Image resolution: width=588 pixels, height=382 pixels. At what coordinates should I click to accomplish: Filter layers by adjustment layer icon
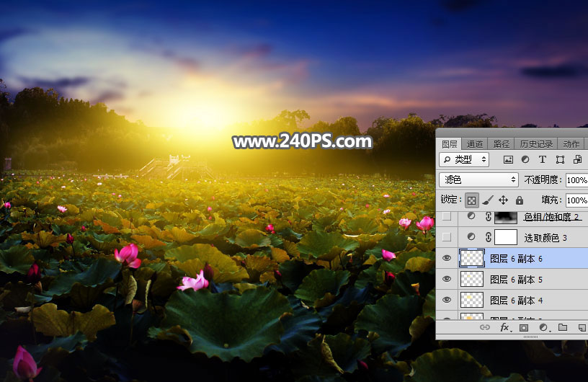click(x=525, y=159)
